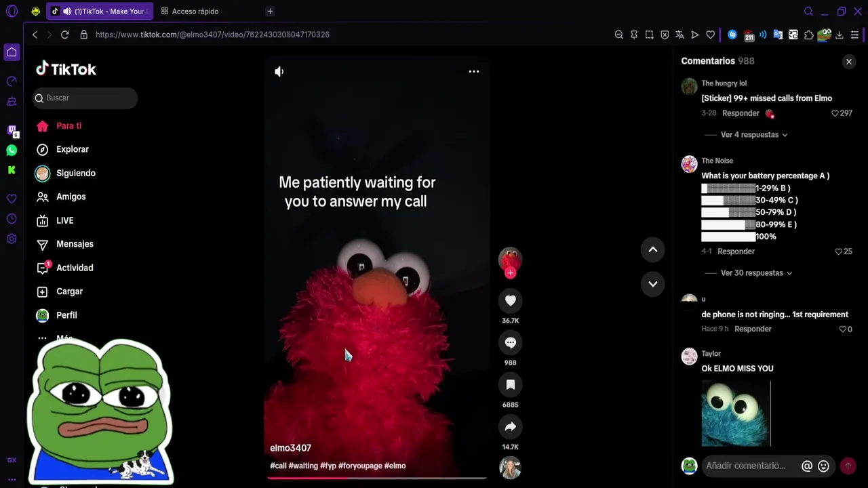Open extensions puzzle icon
868x488 pixels.
tap(808, 35)
